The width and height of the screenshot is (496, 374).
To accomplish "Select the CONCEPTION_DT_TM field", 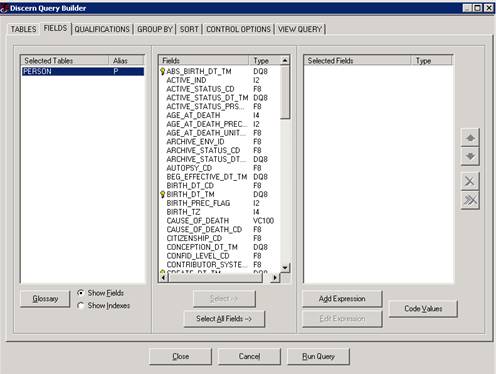I will coord(202,247).
